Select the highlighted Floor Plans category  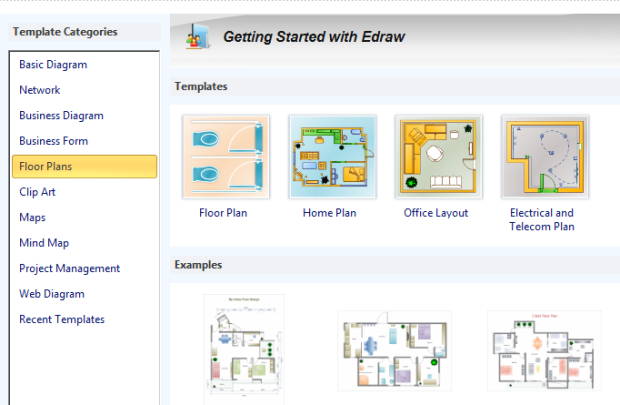(x=84, y=167)
